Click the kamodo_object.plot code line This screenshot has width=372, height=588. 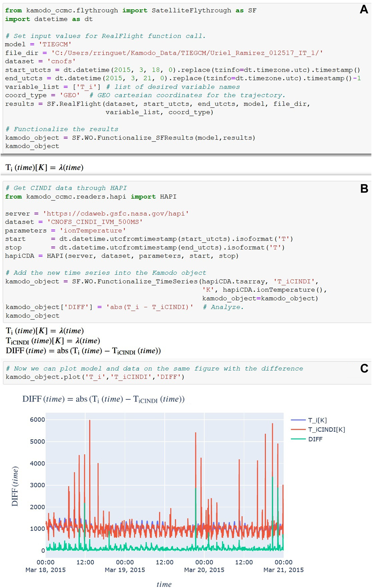coord(95,377)
